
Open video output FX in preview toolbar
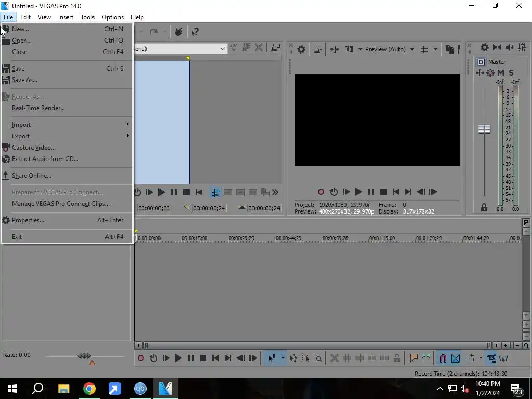[x=334, y=49]
